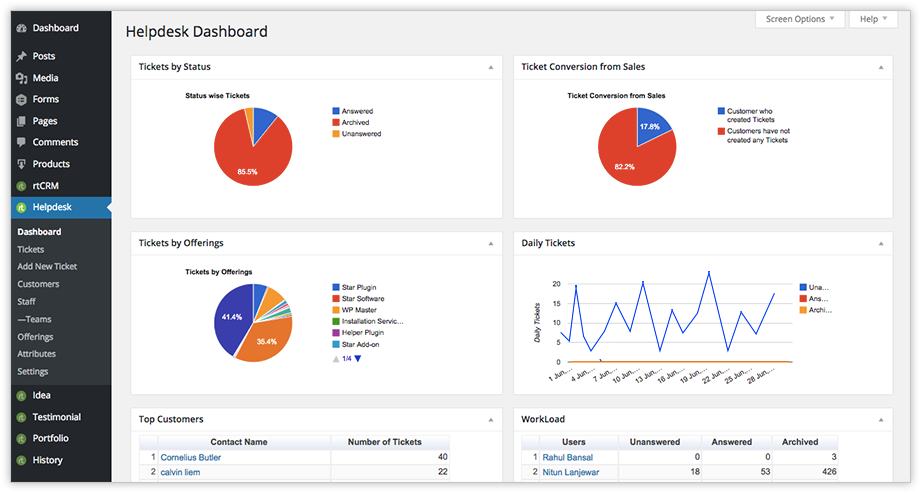Click the Forms icon in sidebar
Viewport: 920px width, 493px height.
coord(21,100)
